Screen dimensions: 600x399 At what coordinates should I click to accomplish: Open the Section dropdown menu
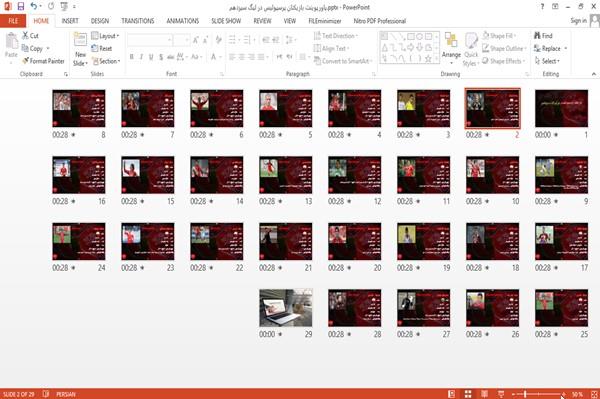[x=106, y=61]
